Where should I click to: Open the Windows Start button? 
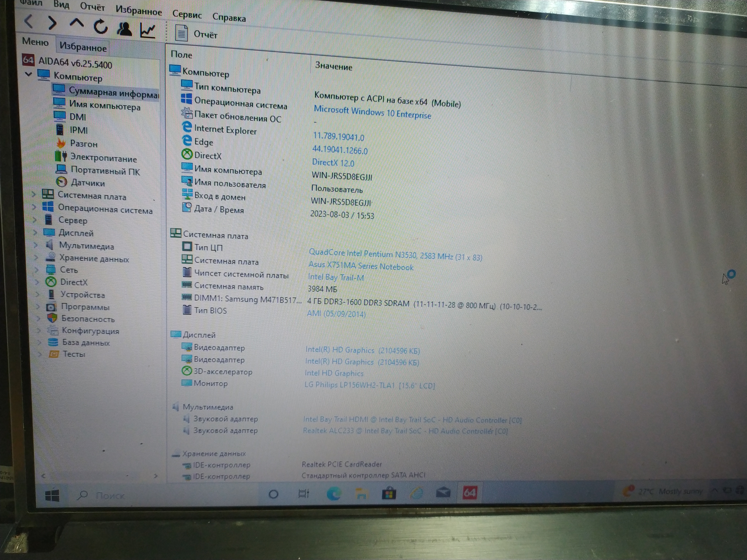52,495
